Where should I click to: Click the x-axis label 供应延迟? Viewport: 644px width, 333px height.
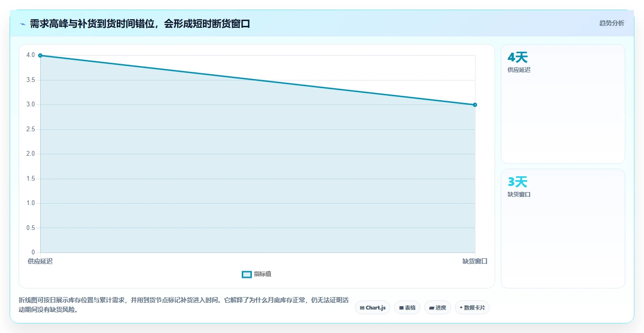[x=40, y=262]
